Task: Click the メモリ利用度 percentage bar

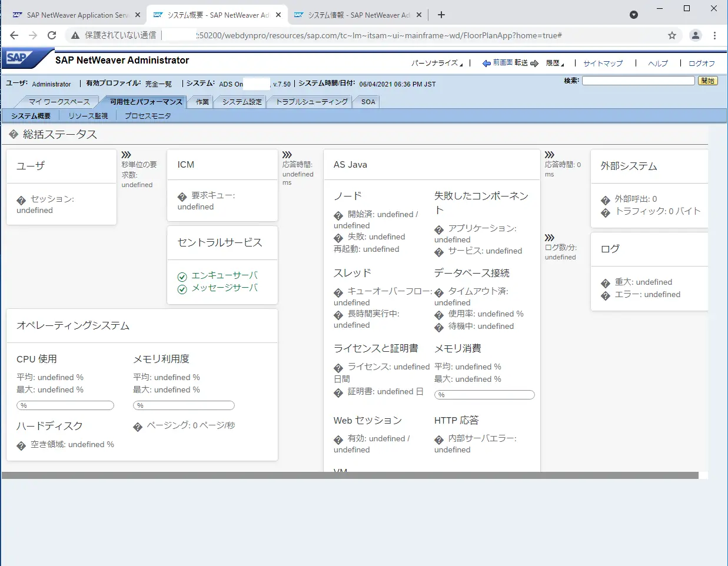Action: tap(184, 405)
